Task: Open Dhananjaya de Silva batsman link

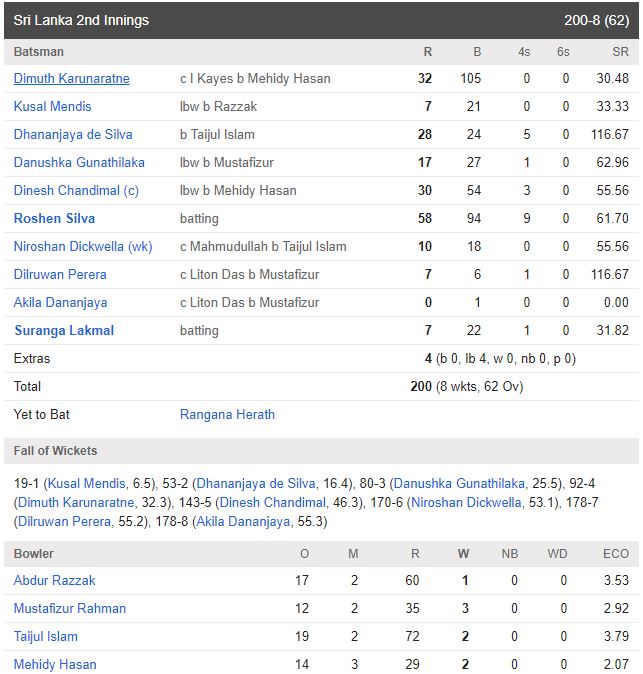Action: 73,135
